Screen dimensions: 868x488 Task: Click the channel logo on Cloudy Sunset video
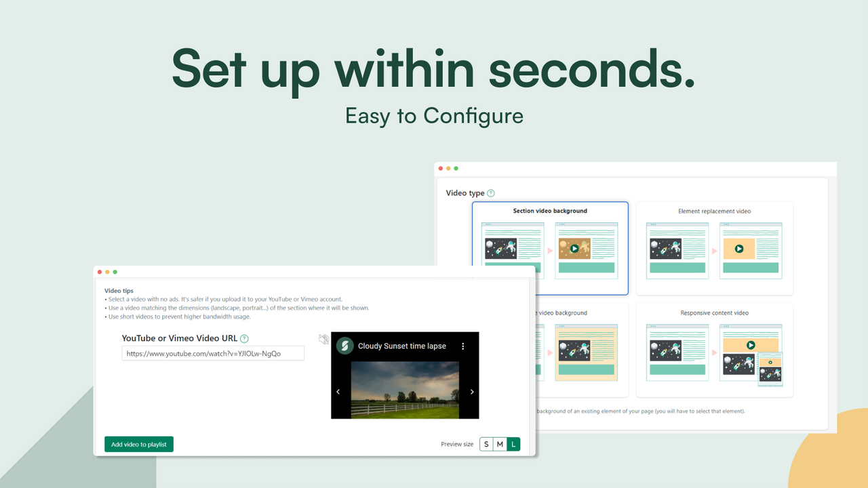point(346,346)
